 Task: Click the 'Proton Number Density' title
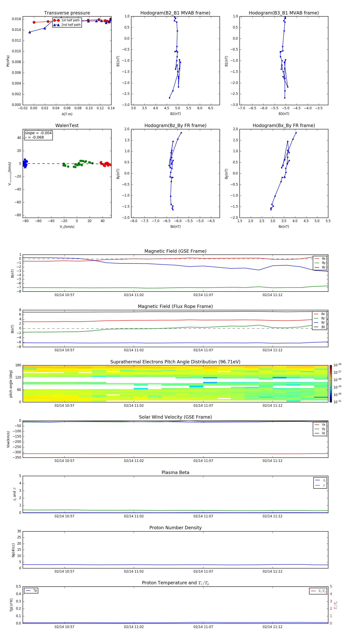coord(175,528)
